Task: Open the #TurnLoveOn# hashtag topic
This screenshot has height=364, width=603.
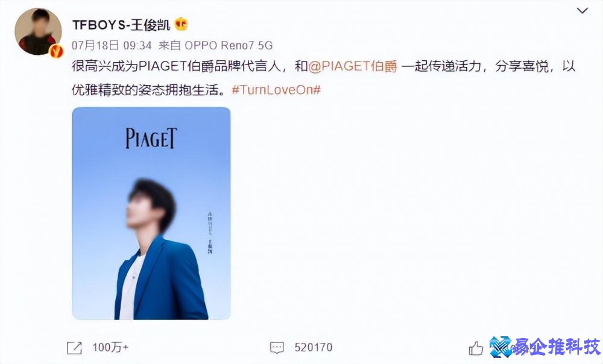Action: 276,90
